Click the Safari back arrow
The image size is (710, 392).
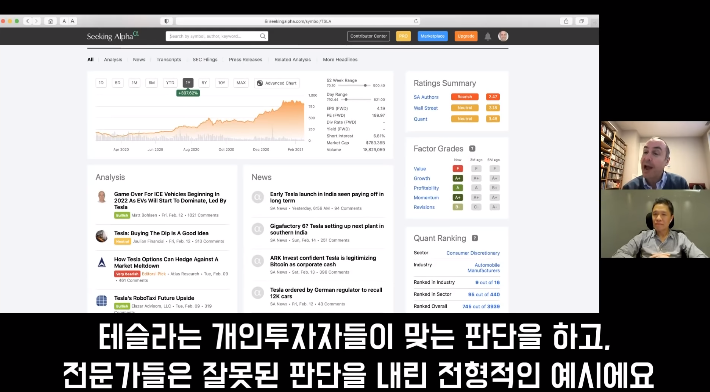[x=28, y=21]
